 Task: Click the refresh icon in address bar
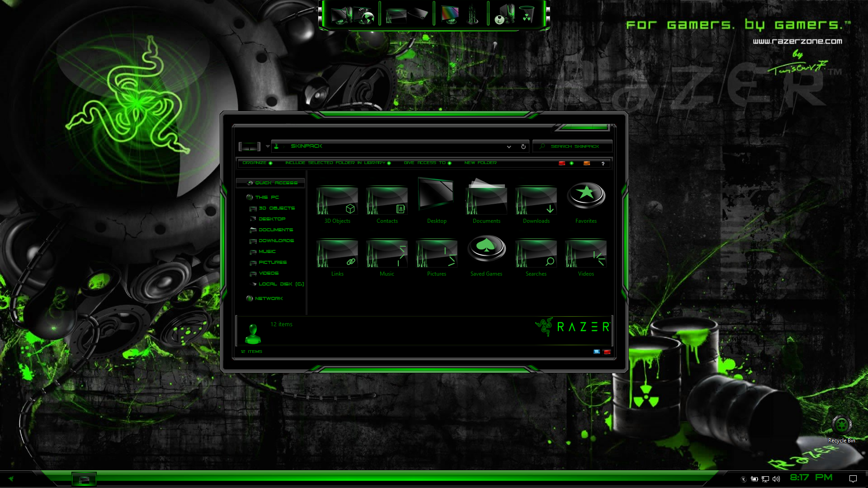point(524,146)
